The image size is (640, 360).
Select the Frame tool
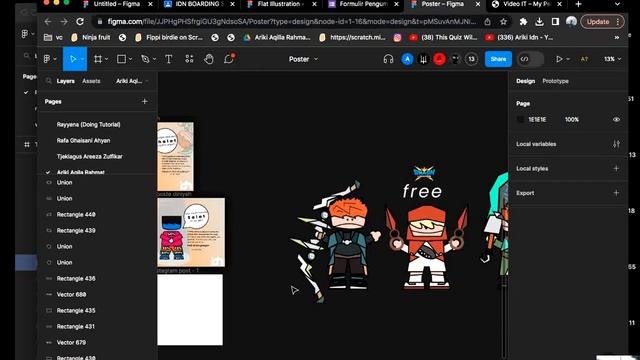coord(98,59)
